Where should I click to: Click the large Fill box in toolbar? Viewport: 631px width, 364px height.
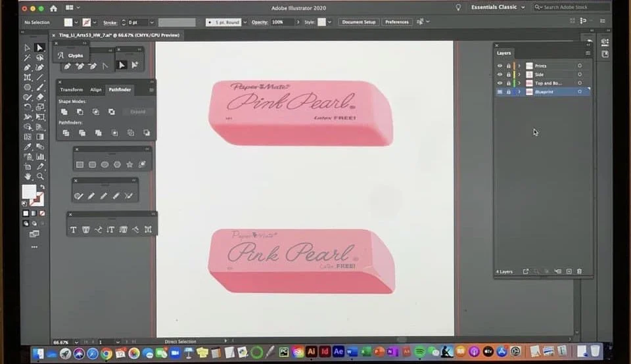29,192
